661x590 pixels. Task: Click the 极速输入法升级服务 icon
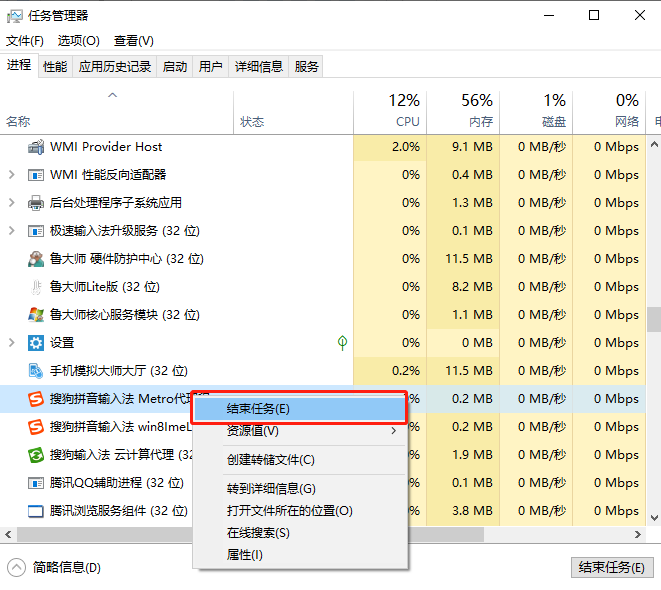(36, 231)
